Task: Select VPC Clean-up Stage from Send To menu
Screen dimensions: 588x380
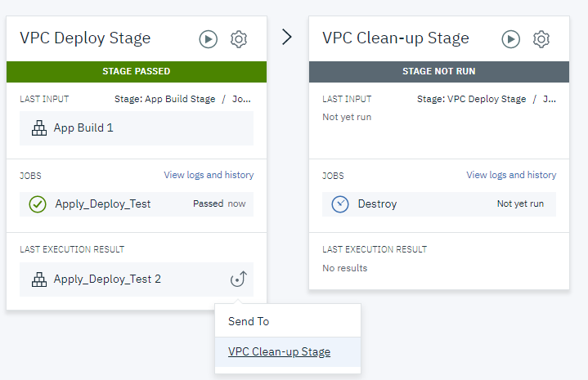Action: 279,352
